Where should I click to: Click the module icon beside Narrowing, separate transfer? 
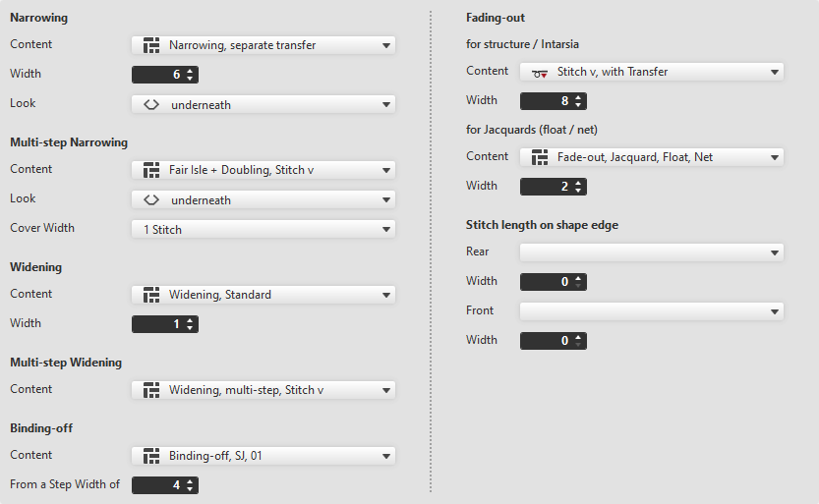[151, 45]
